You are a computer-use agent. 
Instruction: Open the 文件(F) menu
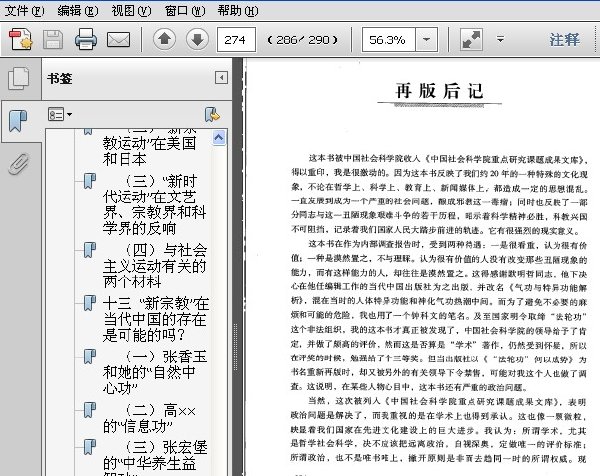[x=24, y=11]
